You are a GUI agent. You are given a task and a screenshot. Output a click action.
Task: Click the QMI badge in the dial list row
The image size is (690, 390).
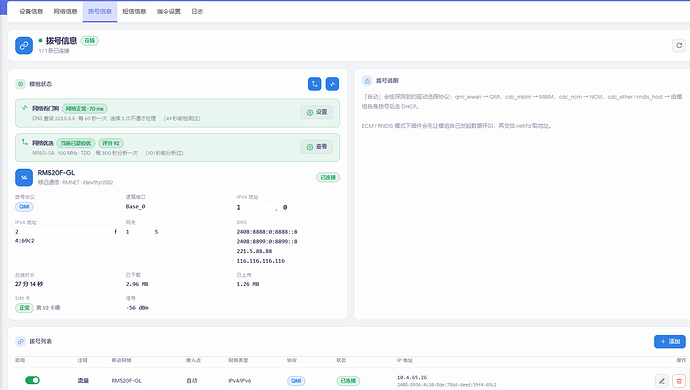pyautogui.click(x=296, y=381)
